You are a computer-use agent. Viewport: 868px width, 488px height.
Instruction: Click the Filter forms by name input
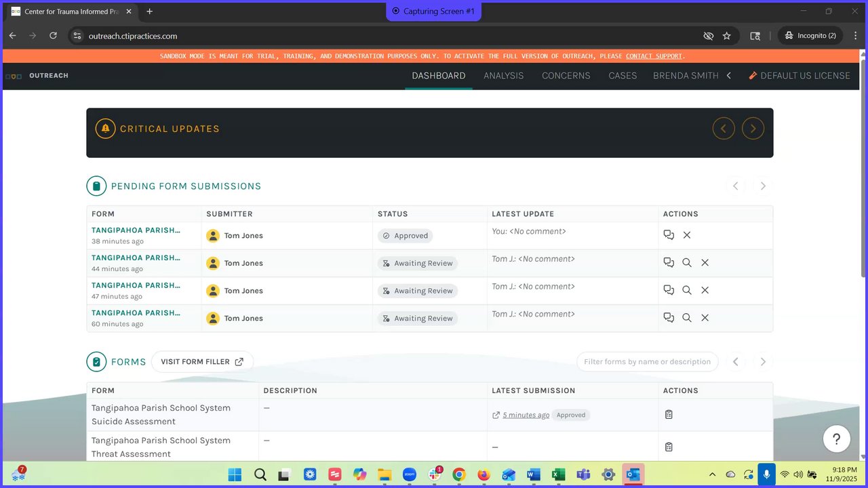click(648, 362)
